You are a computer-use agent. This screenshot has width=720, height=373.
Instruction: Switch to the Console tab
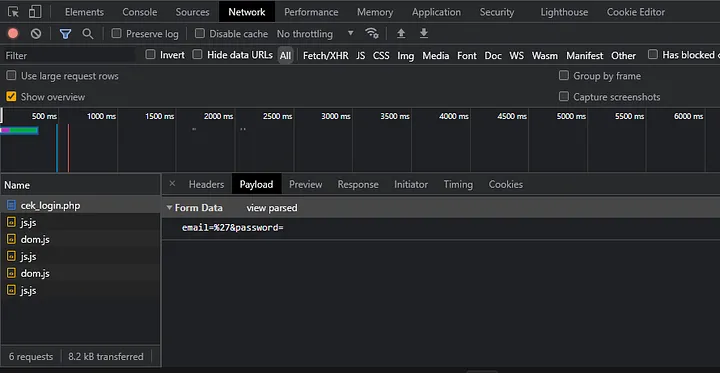click(x=140, y=12)
